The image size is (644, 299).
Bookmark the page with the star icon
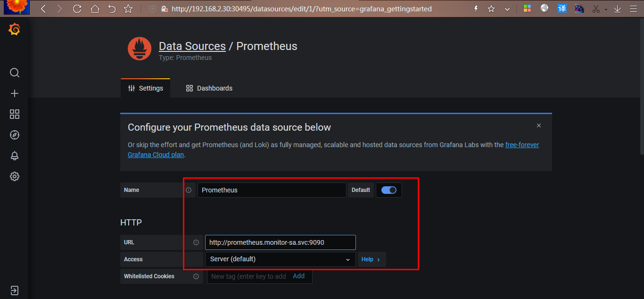(x=128, y=8)
